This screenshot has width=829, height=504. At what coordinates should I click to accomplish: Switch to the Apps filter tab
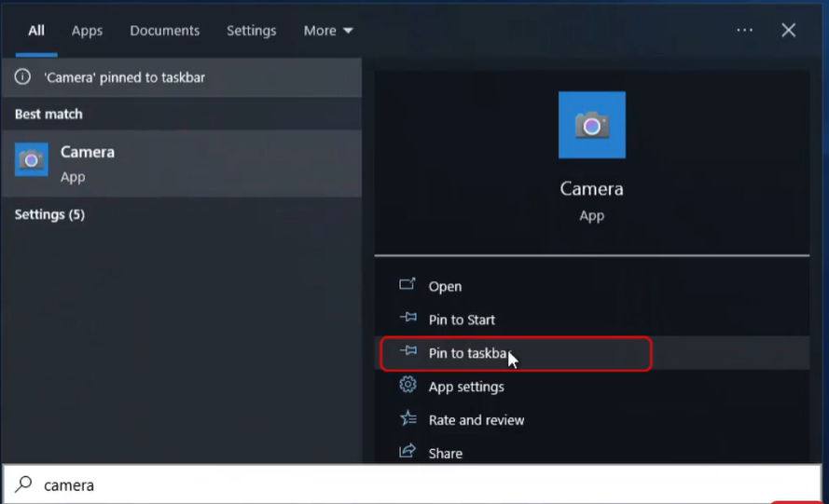(87, 31)
